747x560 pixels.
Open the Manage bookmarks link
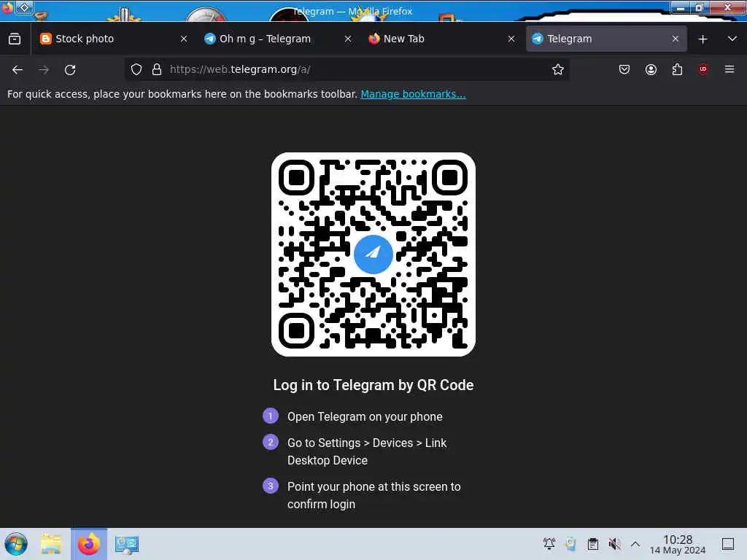(413, 94)
